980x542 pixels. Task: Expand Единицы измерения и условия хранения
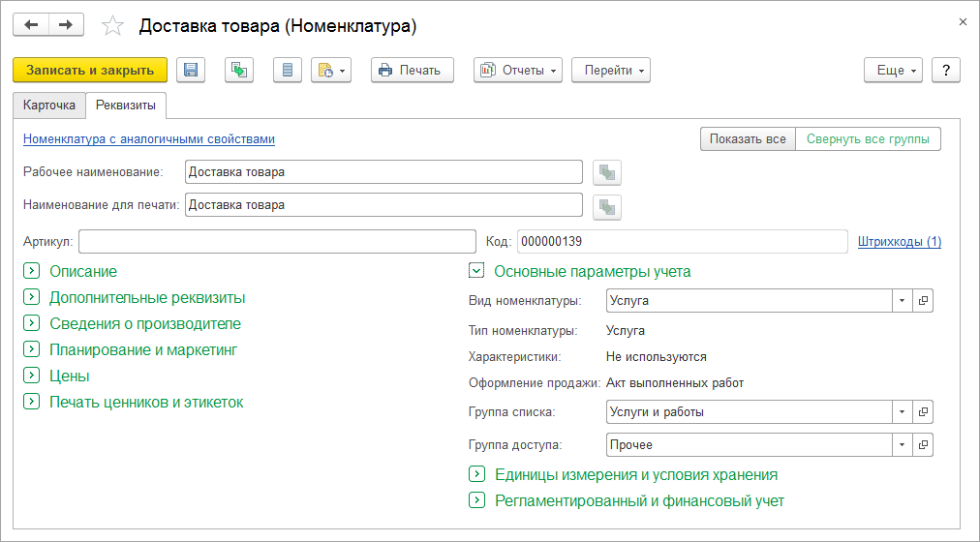[x=476, y=474]
